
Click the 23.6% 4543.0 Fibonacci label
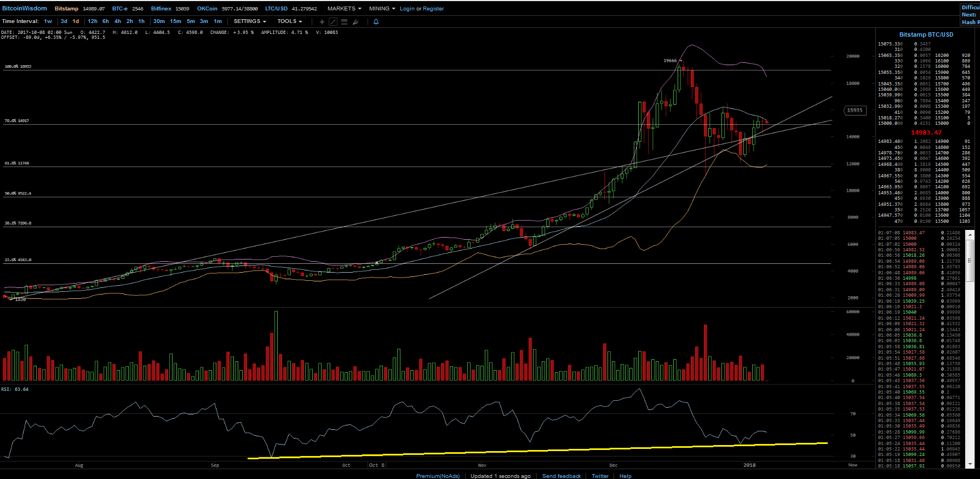pyautogui.click(x=18, y=259)
